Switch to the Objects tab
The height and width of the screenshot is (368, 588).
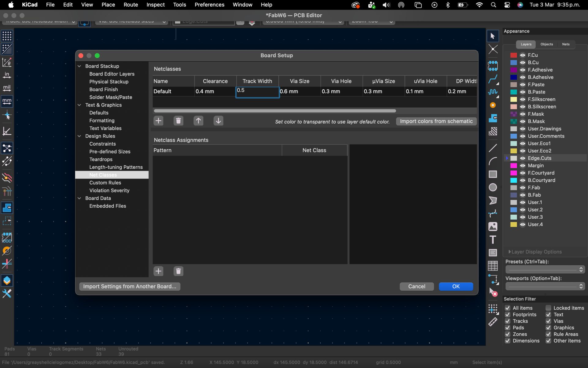pyautogui.click(x=547, y=44)
